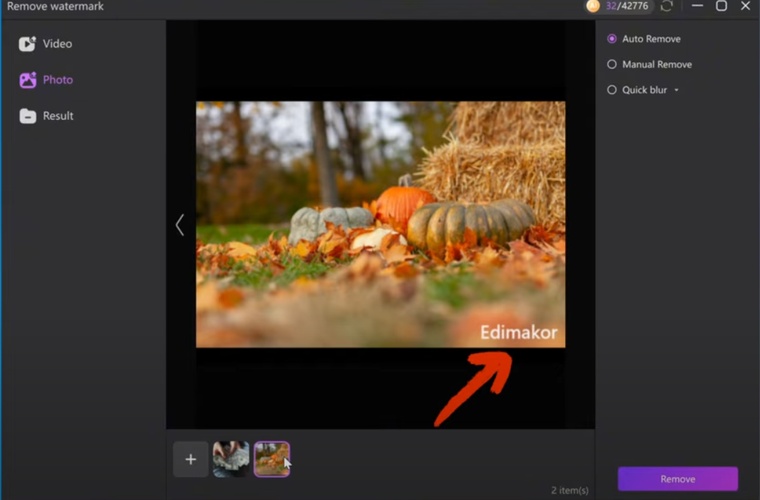Click the 32/42776 credits counter
This screenshot has width=760, height=500.
click(x=627, y=6)
